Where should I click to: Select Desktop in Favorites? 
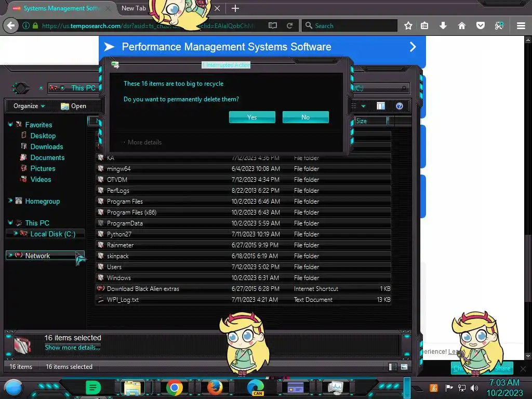click(x=43, y=136)
